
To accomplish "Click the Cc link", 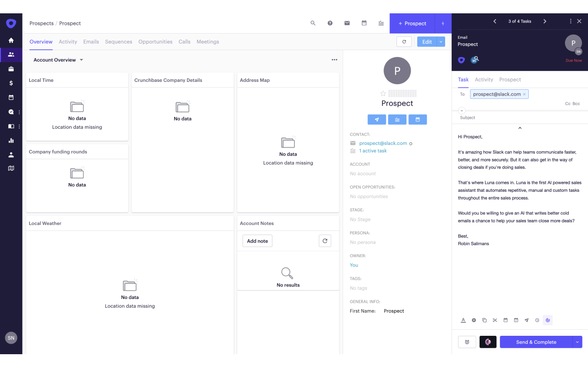I will pyautogui.click(x=568, y=104).
